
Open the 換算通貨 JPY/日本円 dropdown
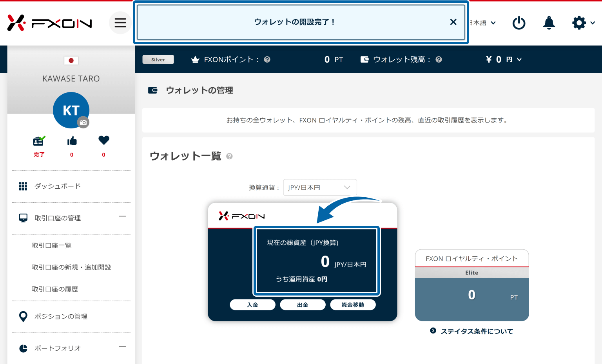[x=320, y=187]
